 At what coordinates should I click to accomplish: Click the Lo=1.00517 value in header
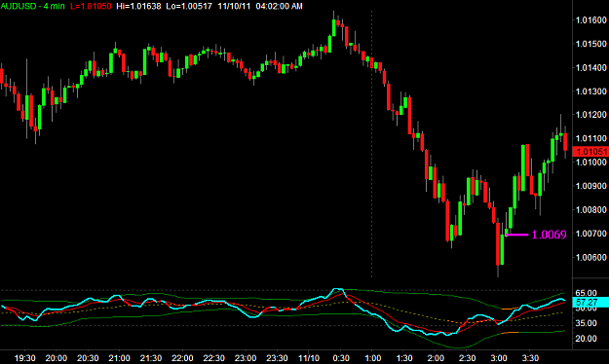(189, 6)
